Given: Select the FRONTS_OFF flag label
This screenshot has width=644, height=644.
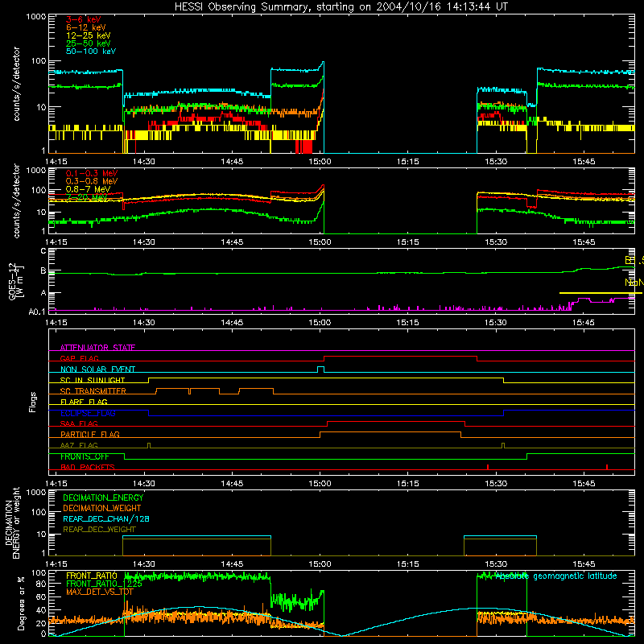Looking at the screenshot, I should click(85, 456).
